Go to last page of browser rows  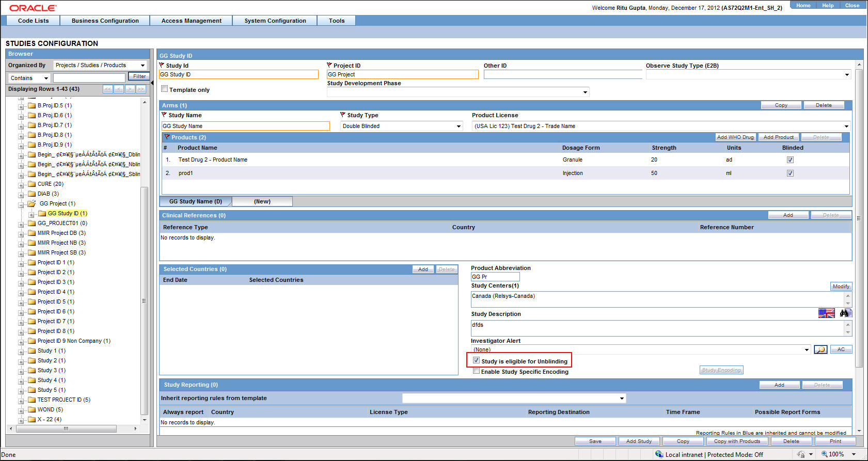coord(140,89)
